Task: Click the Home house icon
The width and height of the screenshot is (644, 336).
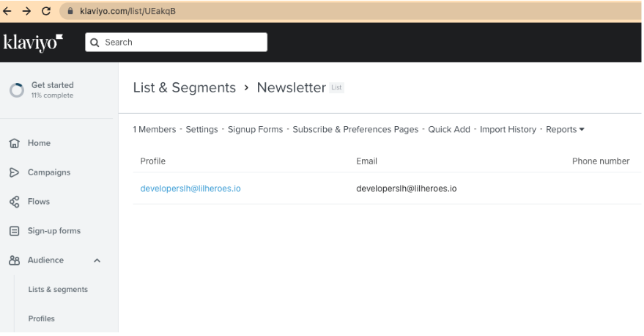Action: (14, 143)
